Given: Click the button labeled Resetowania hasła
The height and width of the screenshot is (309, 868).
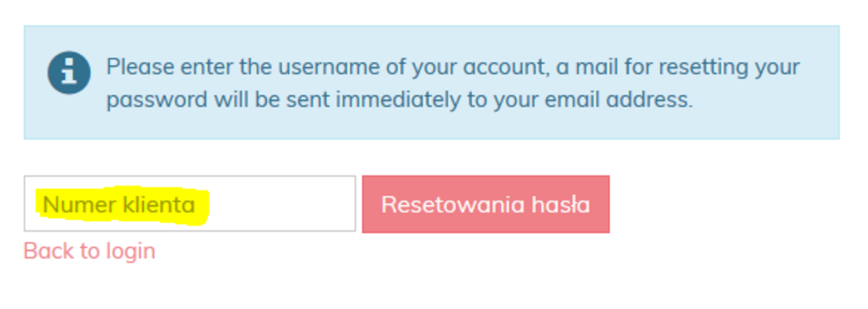Looking at the screenshot, I should [x=486, y=204].
